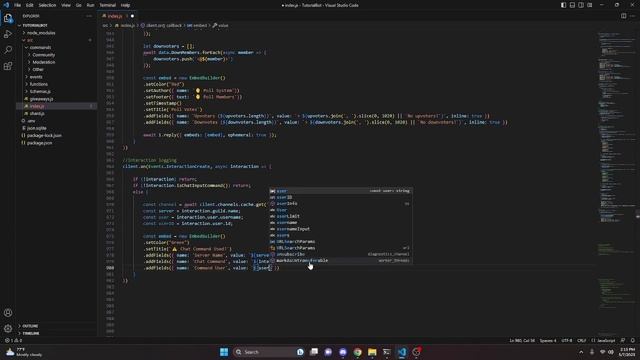Open the Terminal menu
Screen dimensions: 640x360
point(107,5)
